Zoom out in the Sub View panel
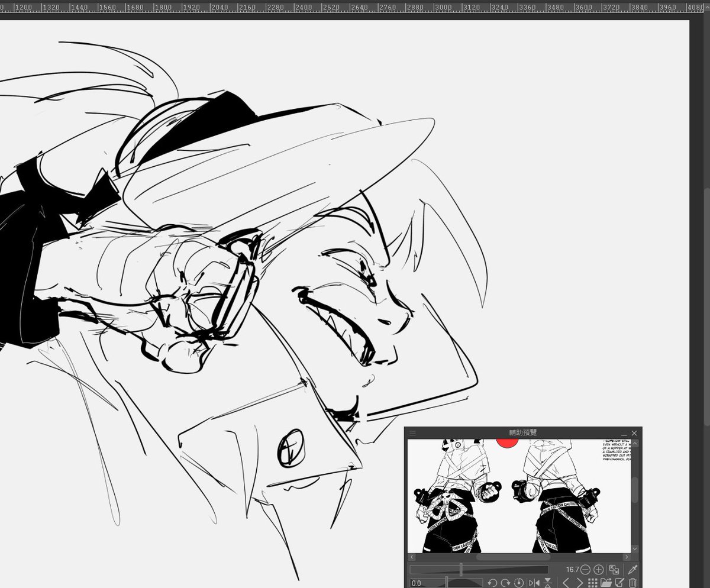This screenshot has height=588, width=710. (x=585, y=570)
